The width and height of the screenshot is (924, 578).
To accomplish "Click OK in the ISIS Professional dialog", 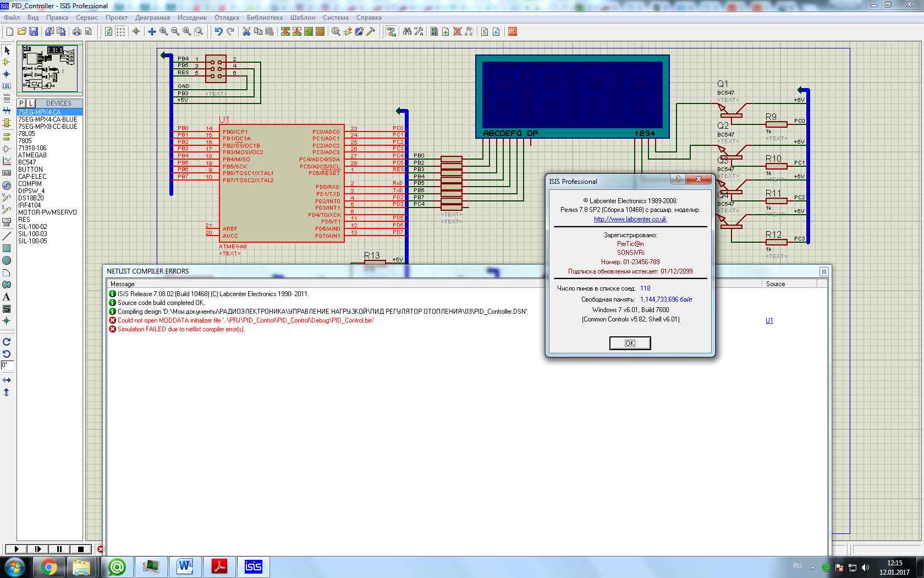I will (630, 343).
